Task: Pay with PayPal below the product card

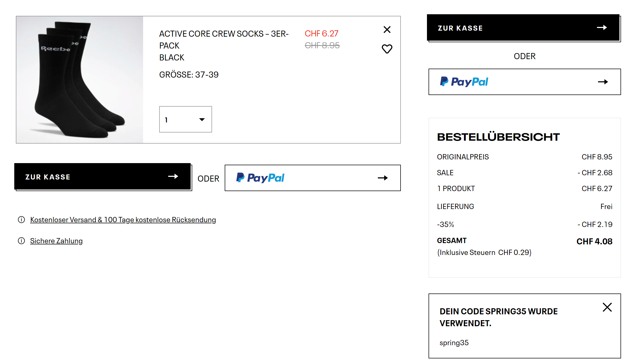Action: click(x=312, y=178)
